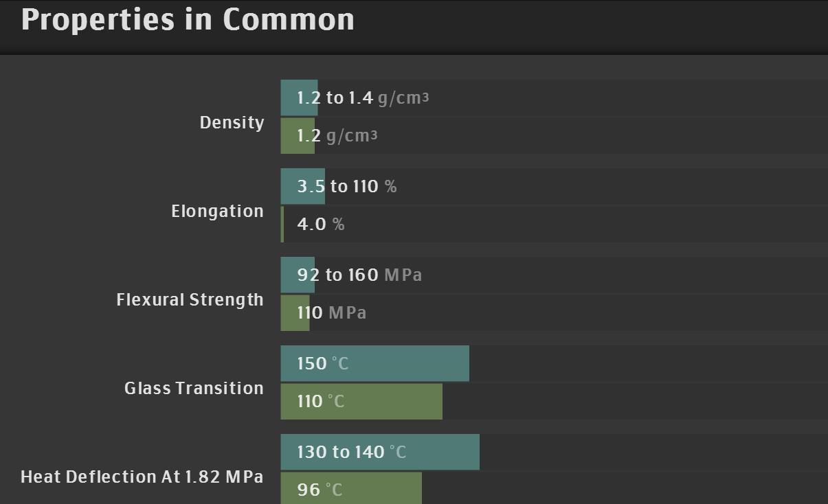Image resolution: width=828 pixels, height=504 pixels.
Task: Click empty track right of 110 °C bar
Action: 632,402
